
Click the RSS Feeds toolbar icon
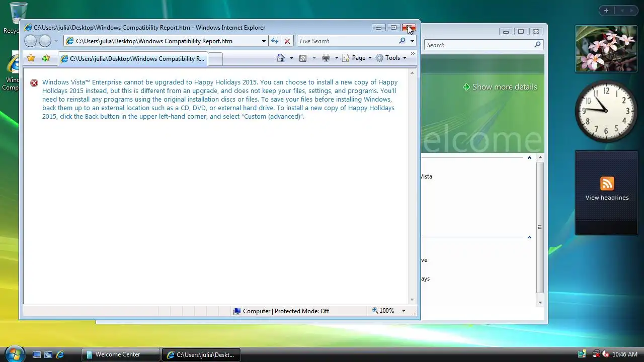303,58
